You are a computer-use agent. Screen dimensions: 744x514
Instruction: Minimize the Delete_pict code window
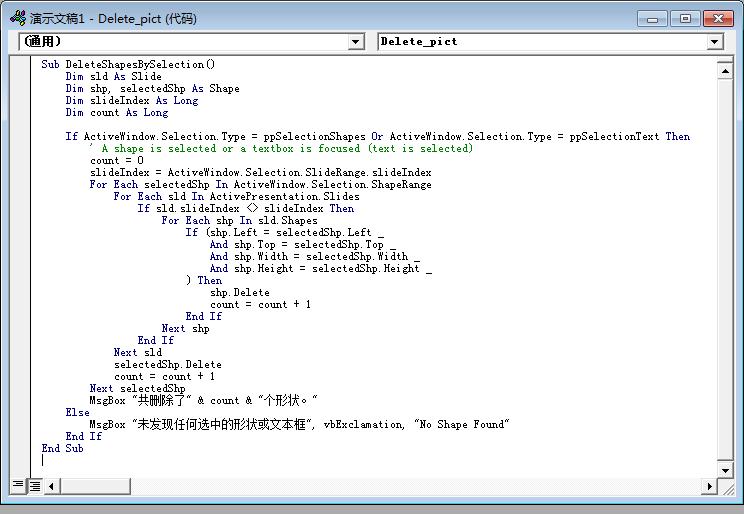coord(654,18)
